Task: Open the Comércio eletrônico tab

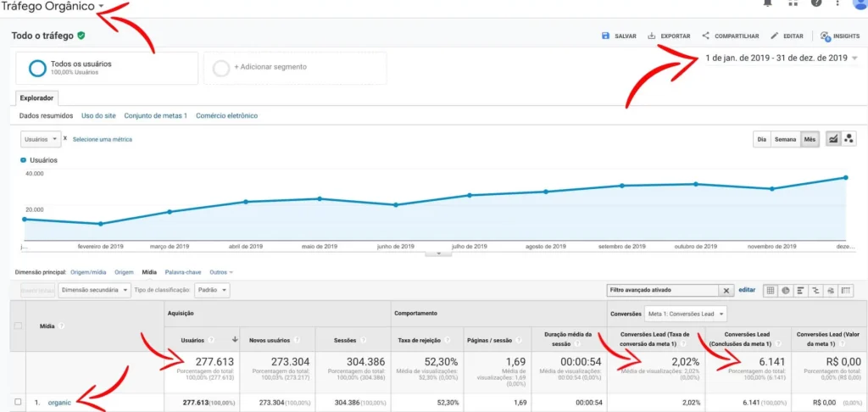Action: pyautogui.click(x=226, y=116)
